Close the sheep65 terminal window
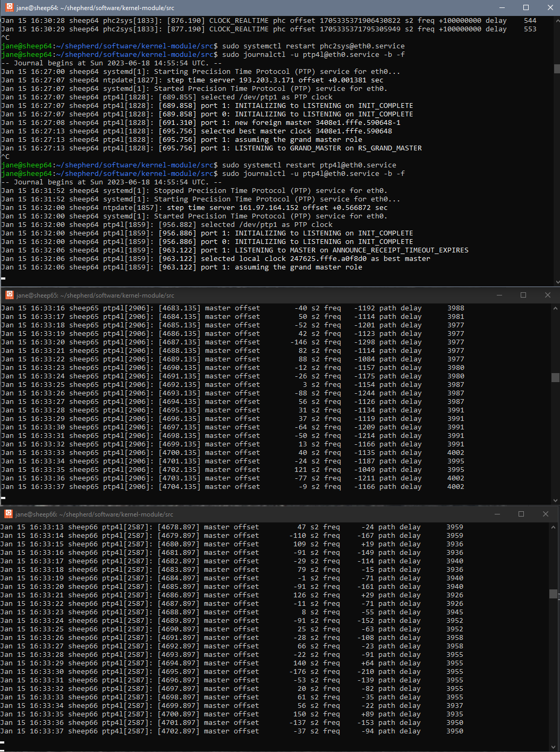560x752 pixels. click(x=547, y=295)
